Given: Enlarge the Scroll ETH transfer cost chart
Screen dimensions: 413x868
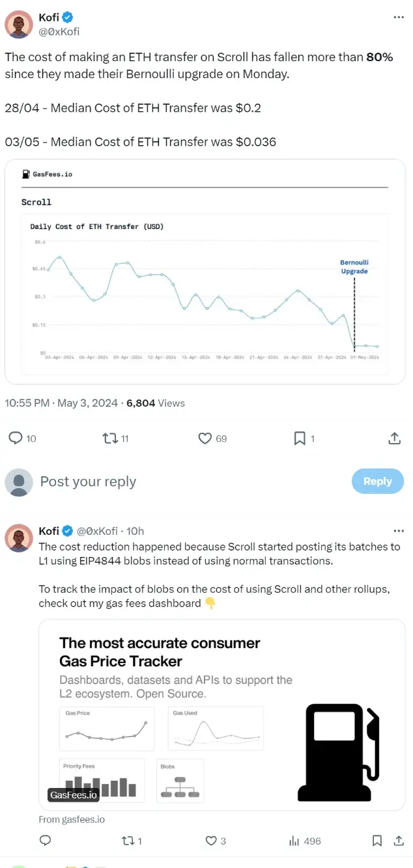Looking at the screenshot, I should (205, 271).
